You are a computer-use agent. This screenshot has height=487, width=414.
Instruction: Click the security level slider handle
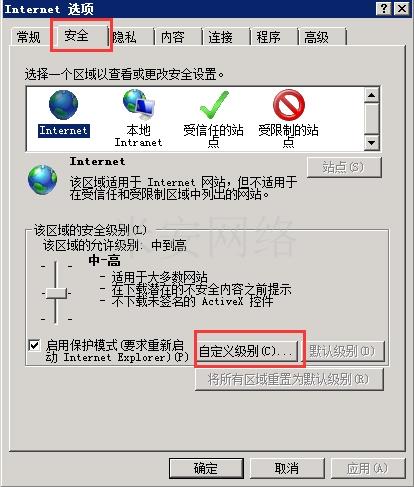56,293
